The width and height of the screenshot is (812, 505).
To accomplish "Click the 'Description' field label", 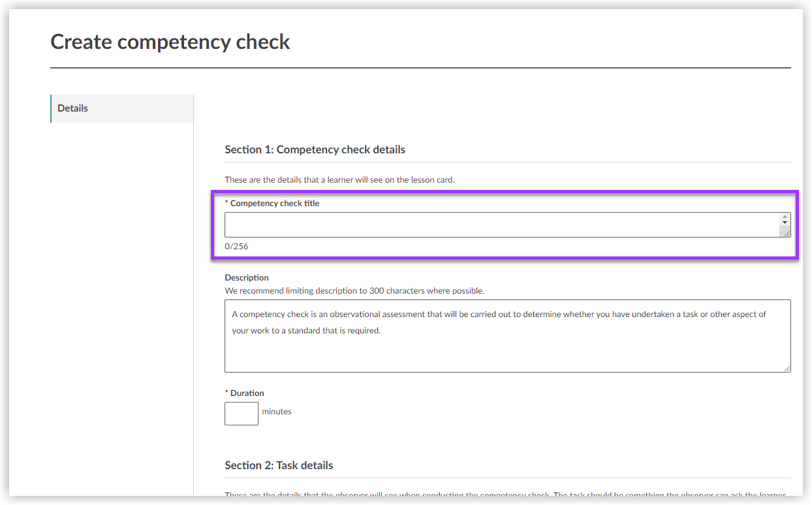I will click(x=246, y=277).
